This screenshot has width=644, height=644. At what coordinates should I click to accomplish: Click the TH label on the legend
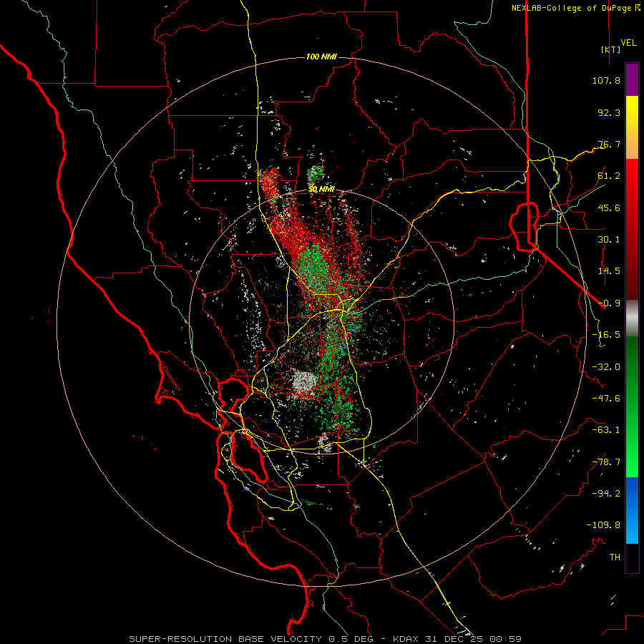[615, 557]
